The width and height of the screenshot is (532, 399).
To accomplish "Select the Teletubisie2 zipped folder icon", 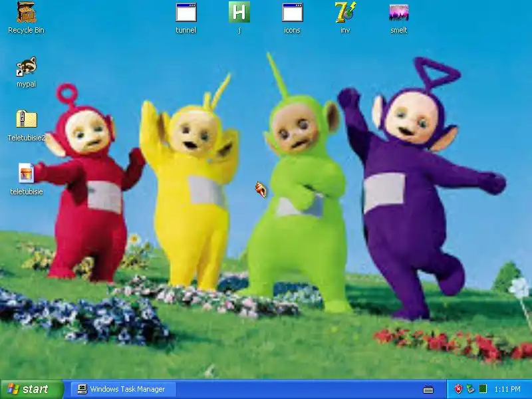I will coord(26,120).
